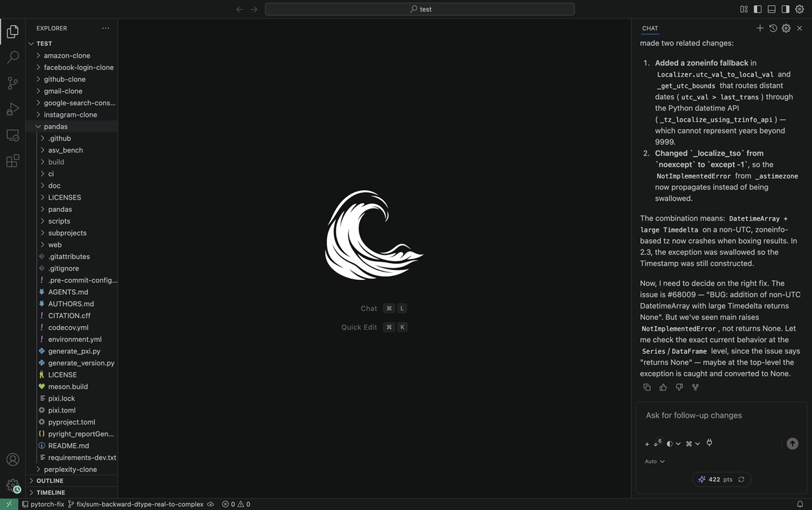Select the CHAT tab

tap(650, 29)
